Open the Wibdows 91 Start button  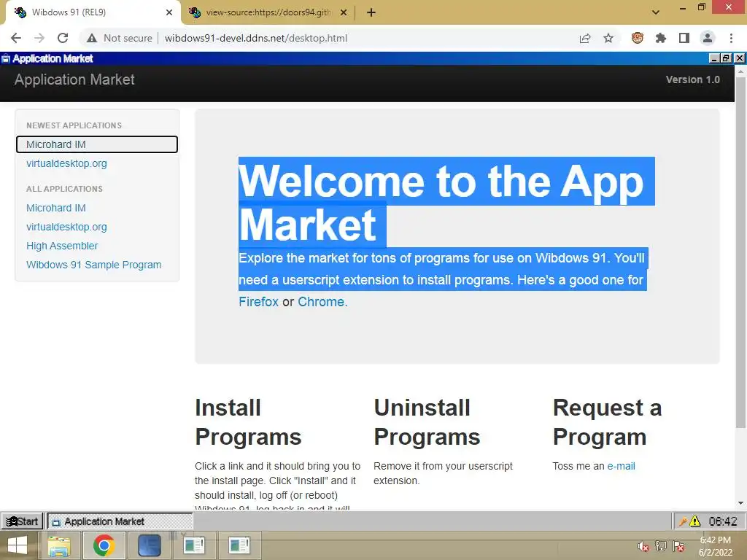pyautogui.click(x=23, y=521)
